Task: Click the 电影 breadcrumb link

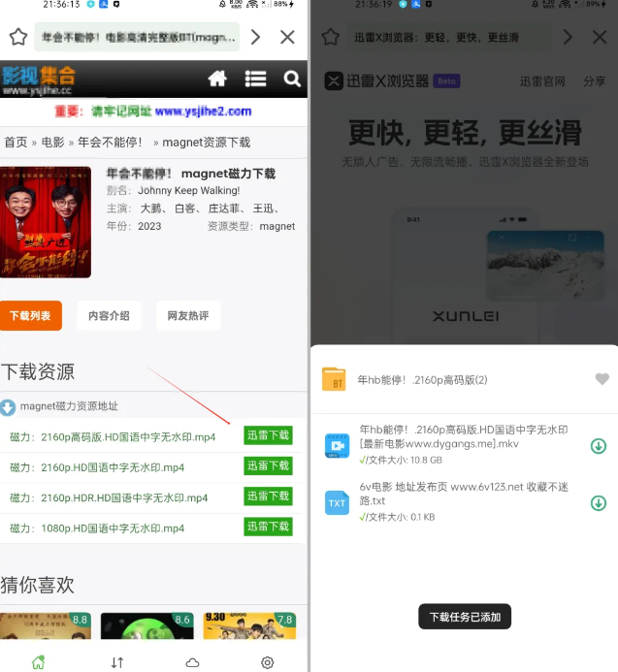Action: 52,142
